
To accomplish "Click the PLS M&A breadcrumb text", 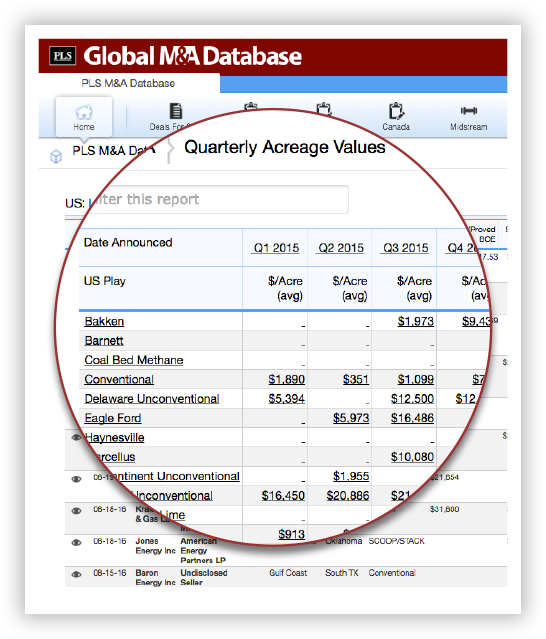I will pos(114,151).
